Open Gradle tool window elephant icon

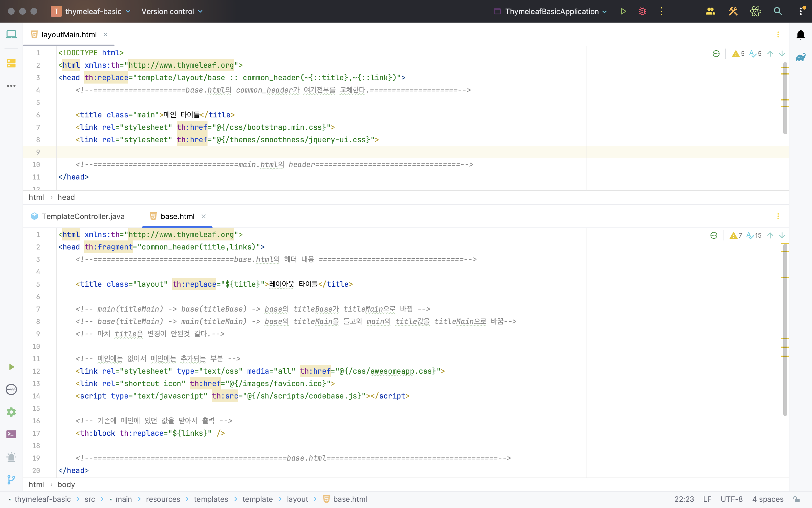pos(801,57)
